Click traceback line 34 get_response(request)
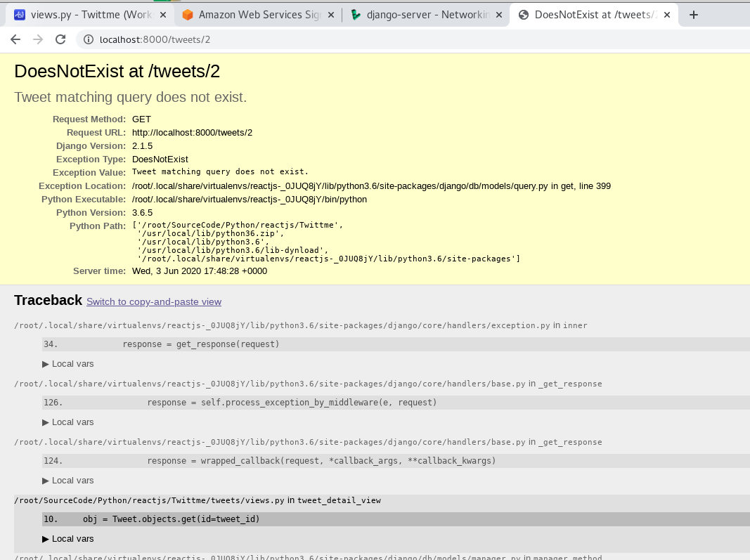Image resolution: width=750 pixels, height=560 pixels. pyautogui.click(x=396, y=344)
